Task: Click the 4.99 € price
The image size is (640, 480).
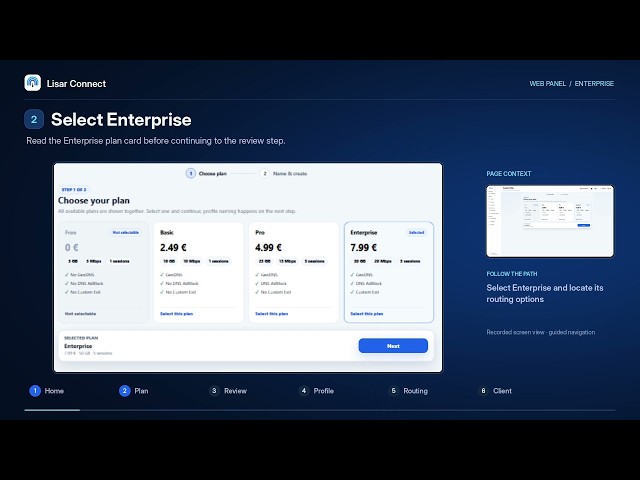Action: 268,247
